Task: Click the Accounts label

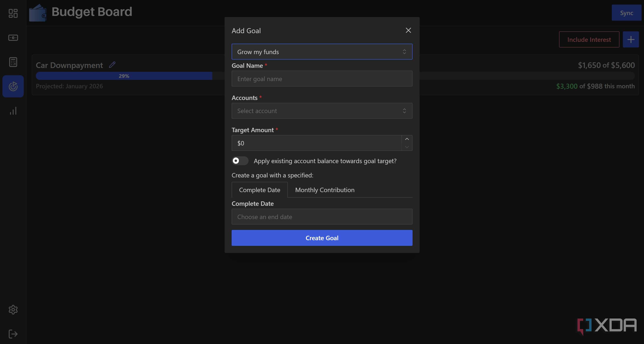Action: [245, 98]
